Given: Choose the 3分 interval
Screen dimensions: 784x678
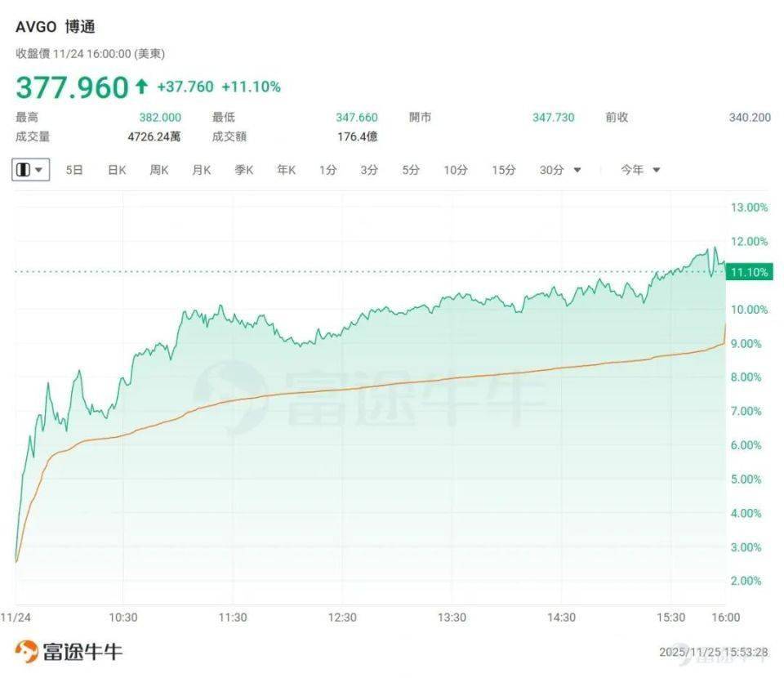Looking at the screenshot, I should pyautogui.click(x=369, y=170).
